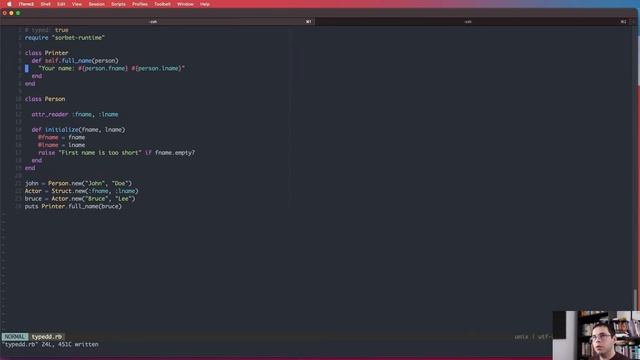Open the Session menu
Image resolution: width=640 pixels, height=360 pixels.
97,4
